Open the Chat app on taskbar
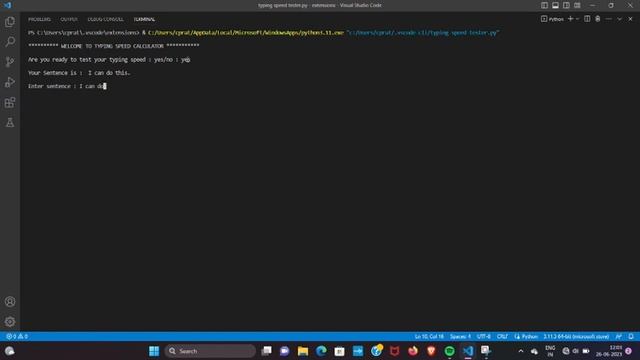This screenshot has height=360, width=640. (x=284, y=351)
